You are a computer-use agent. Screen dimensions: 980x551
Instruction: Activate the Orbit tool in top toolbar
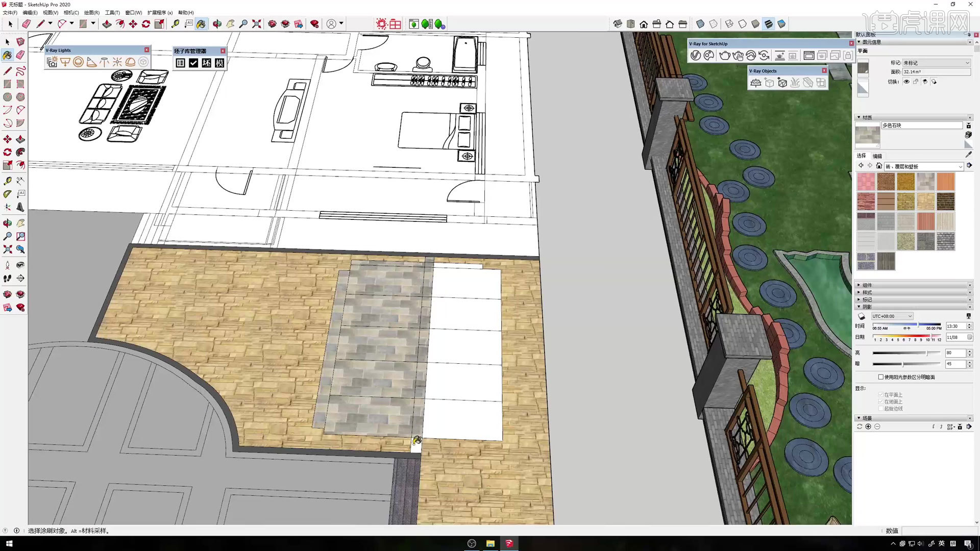[x=217, y=24]
